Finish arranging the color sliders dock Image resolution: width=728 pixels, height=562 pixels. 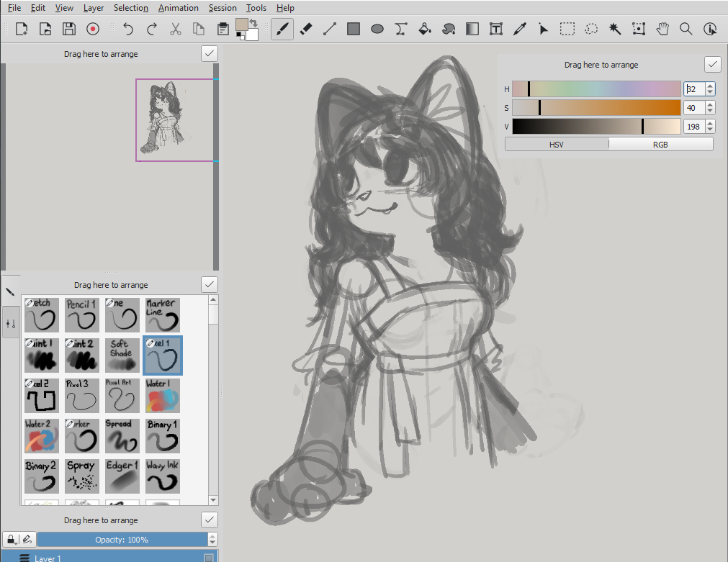coord(712,64)
